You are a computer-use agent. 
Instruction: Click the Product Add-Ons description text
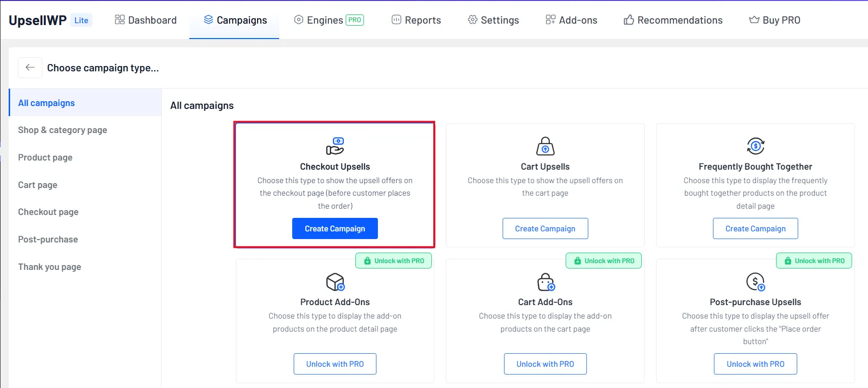[x=335, y=322]
